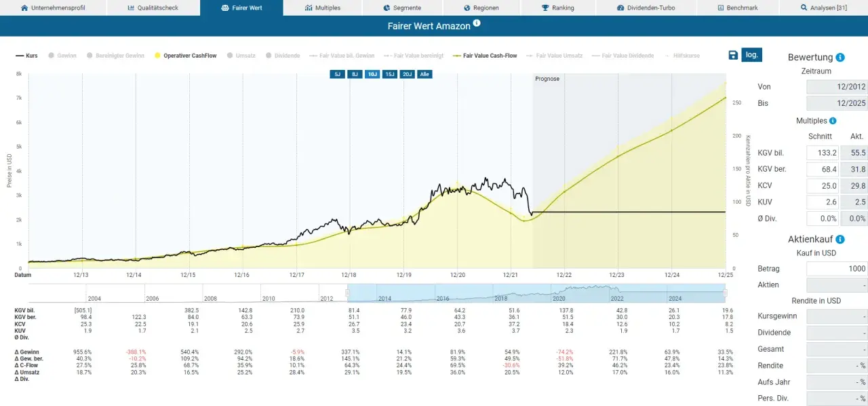Click the Prognose label in chart

click(547, 79)
